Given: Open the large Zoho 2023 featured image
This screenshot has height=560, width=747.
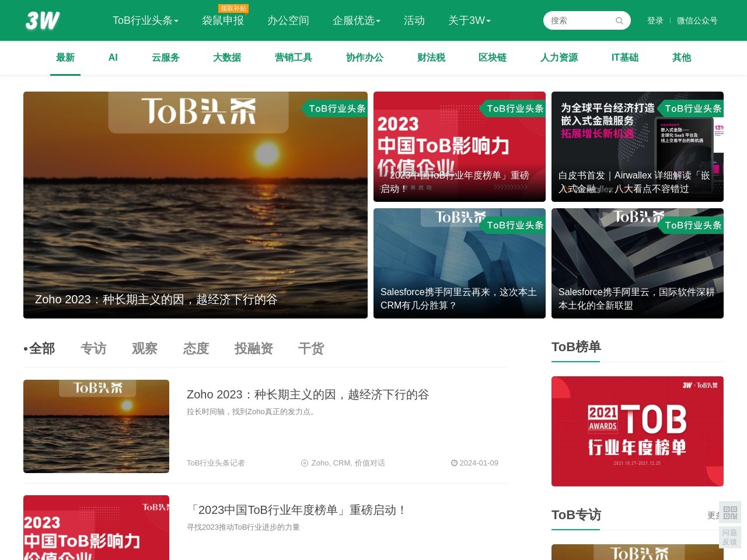Looking at the screenshot, I should point(196,205).
